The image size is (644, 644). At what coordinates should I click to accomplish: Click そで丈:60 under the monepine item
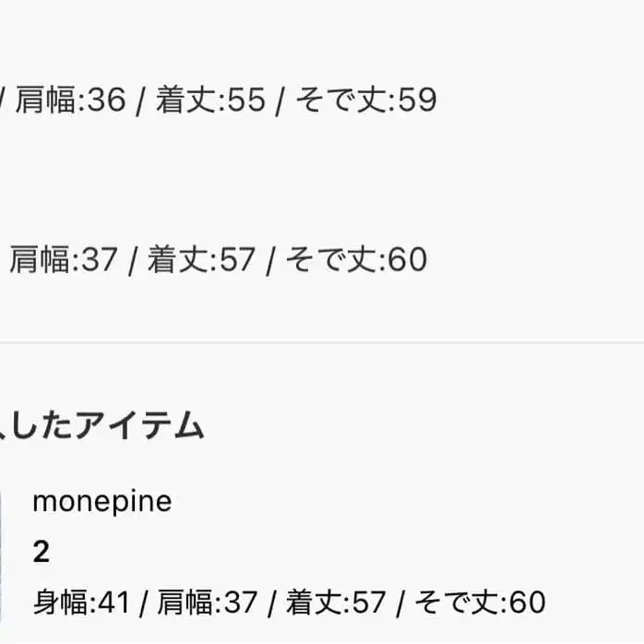481,603
